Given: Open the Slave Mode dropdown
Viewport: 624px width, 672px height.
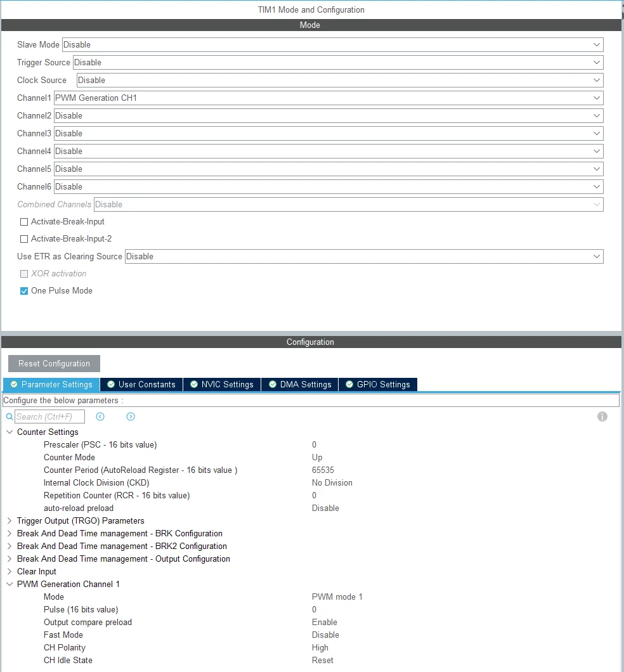Looking at the screenshot, I should (x=332, y=44).
